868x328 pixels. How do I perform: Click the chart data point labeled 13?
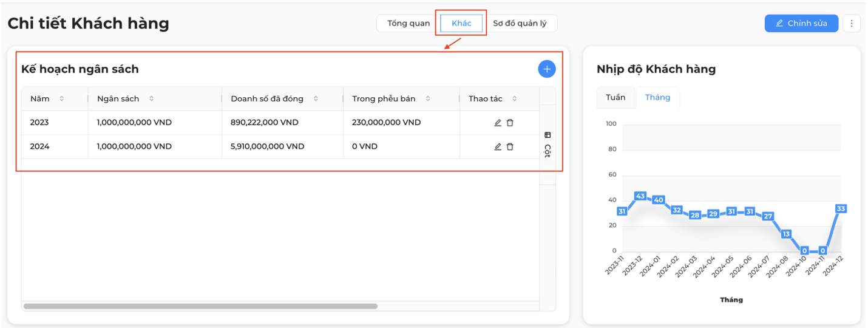[786, 234]
